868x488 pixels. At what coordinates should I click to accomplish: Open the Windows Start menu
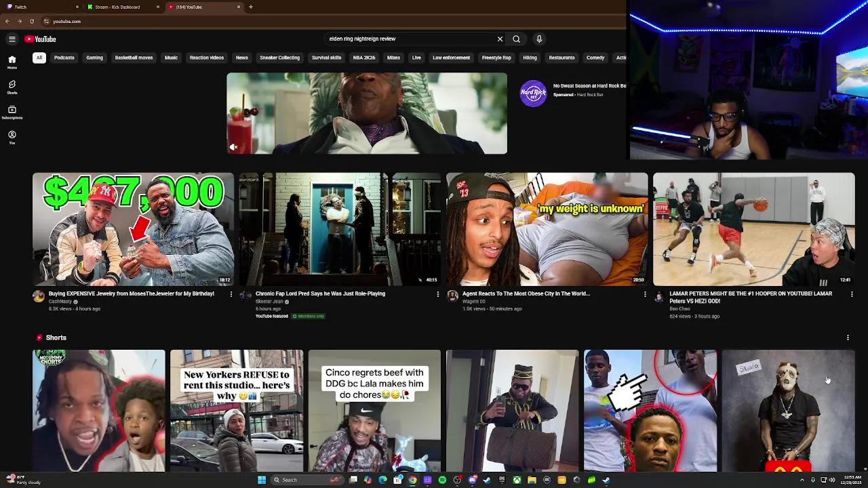pos(262,480)
